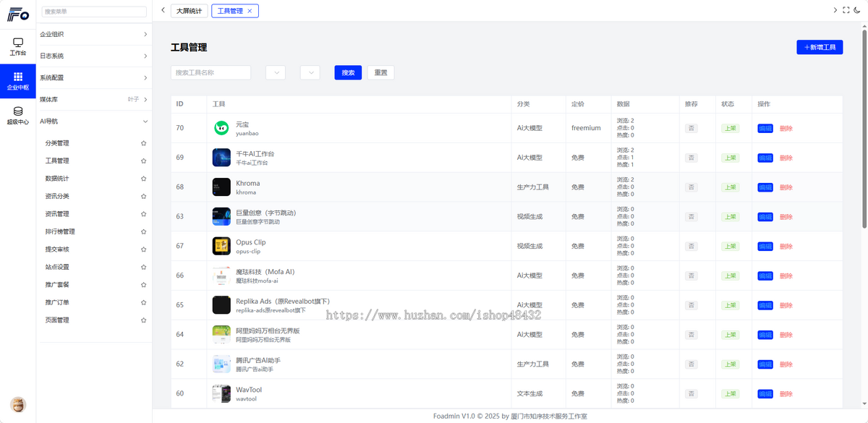Click the 搜索菜单 sidebar search box
868x423 pixels.
(94, 12)
